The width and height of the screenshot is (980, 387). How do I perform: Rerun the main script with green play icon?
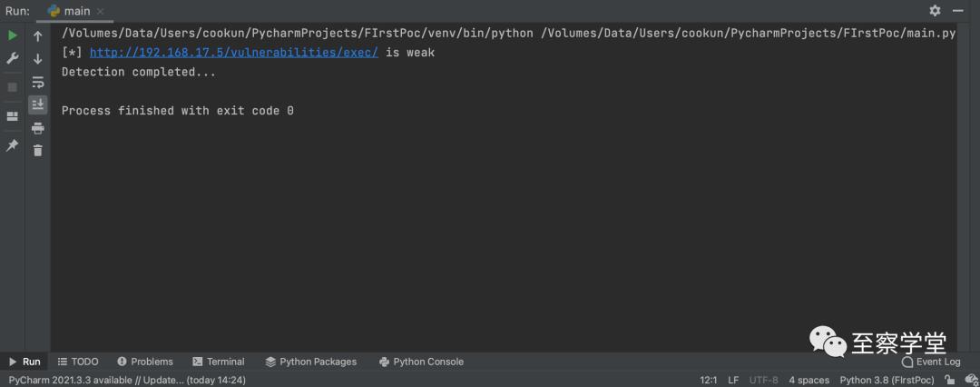[x=13, y=35]
